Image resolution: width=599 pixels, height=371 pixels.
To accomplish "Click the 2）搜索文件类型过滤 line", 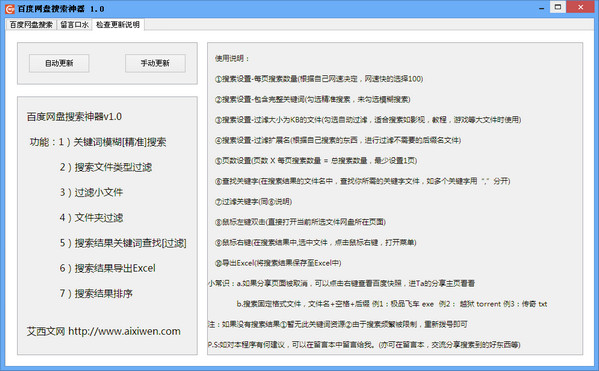I will pyautogui.click(x=105, y=167).
